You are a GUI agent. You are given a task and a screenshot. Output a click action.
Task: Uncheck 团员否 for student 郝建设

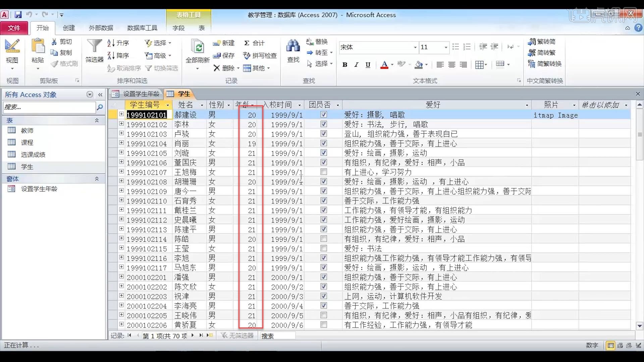click(323, 115)
